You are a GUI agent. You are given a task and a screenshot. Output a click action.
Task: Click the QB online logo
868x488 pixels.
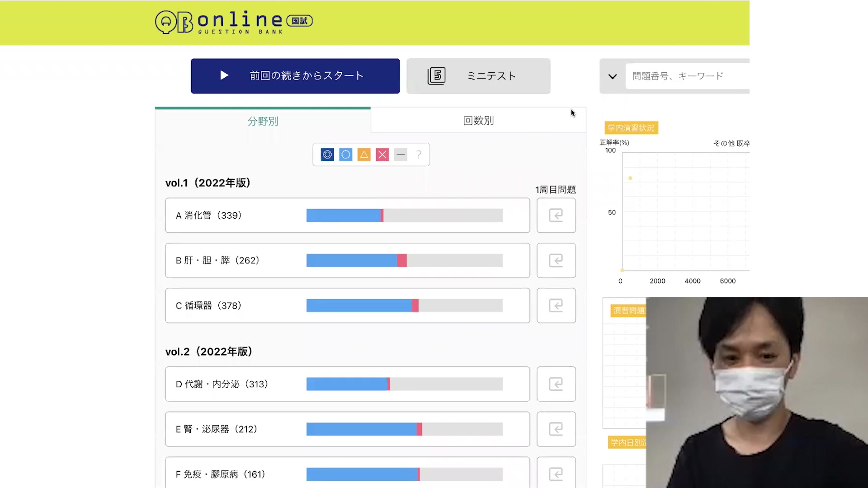(x=234, y=22)
